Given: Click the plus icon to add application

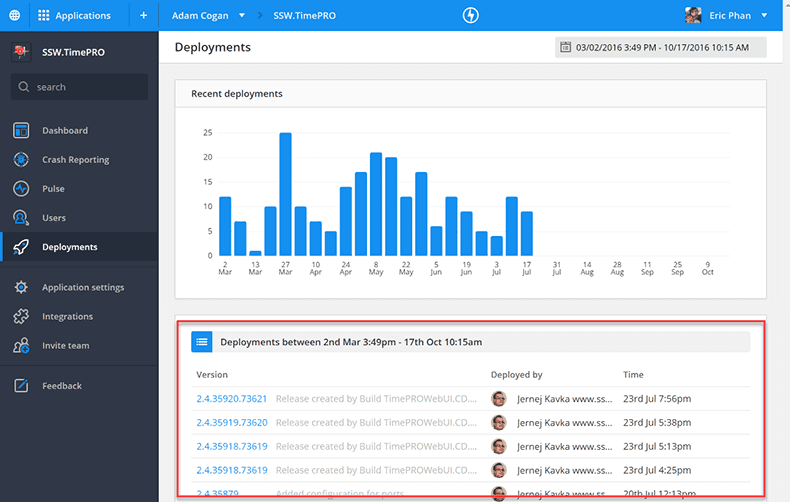Looking at the screenshot, I should (x=143, y=16).
